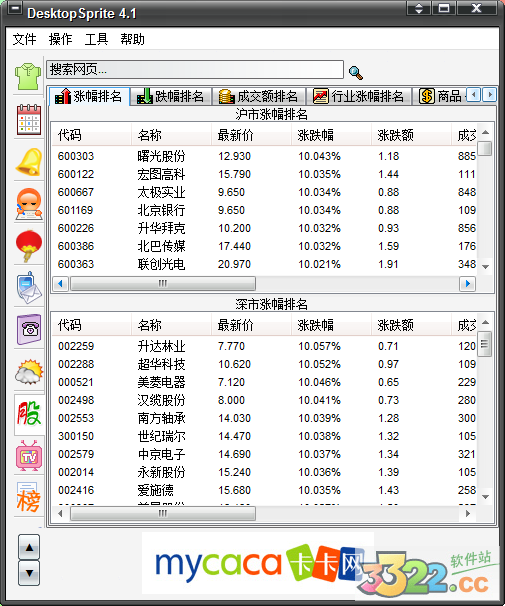Open the calendar sidebar icon
This screenshot has height=606, width=505.
pyautogui.click(x=29, y=119)
